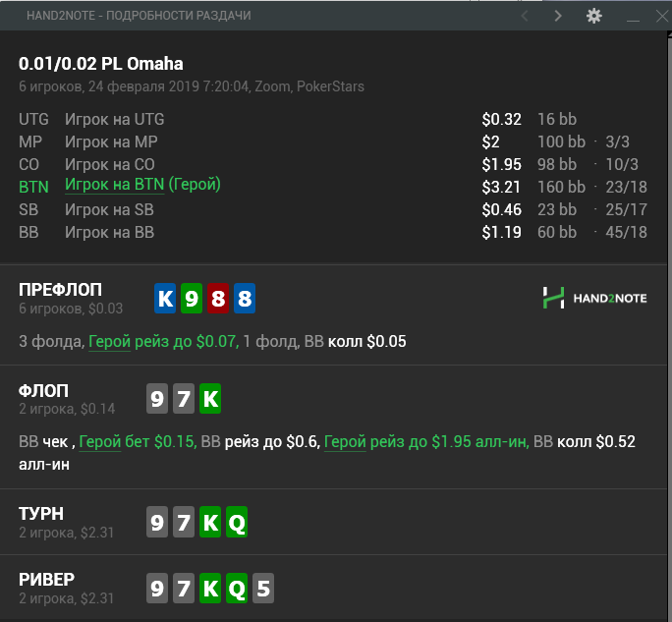The width and height of the screenshot is (672, 622).
Task: Click the 'ФЛОП' street heading
Action: [43, 391]
